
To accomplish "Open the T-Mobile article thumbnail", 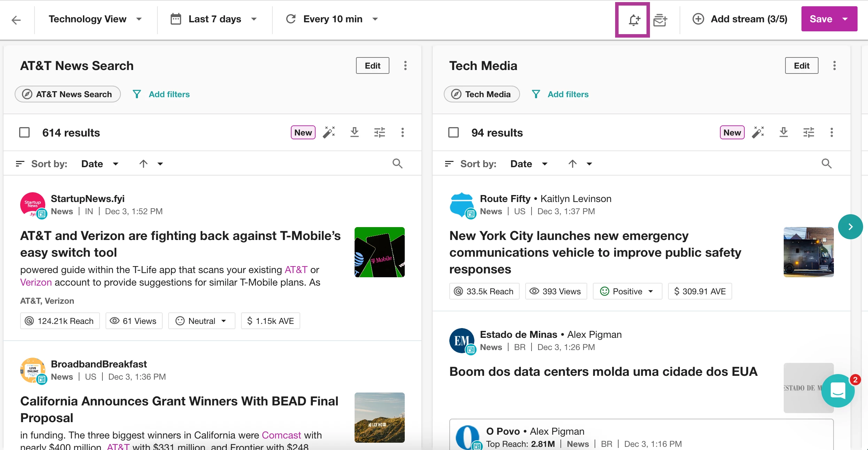I will (379, 252).
